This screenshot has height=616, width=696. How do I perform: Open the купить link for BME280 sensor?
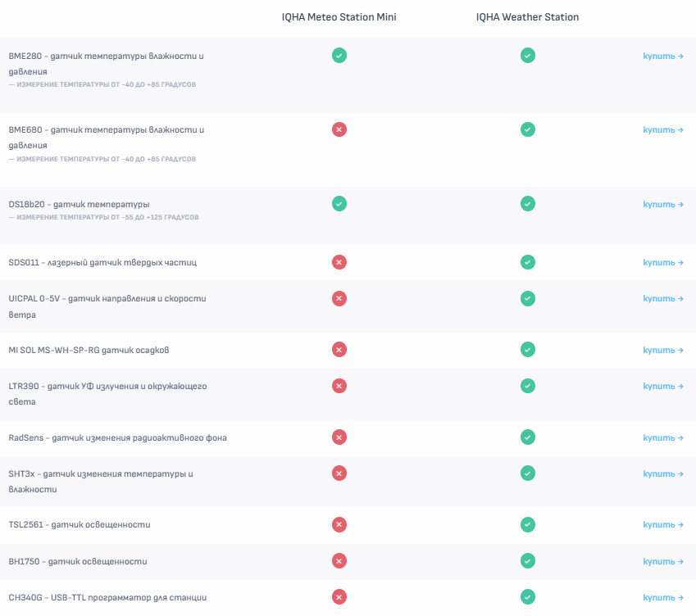click(663, 57)
